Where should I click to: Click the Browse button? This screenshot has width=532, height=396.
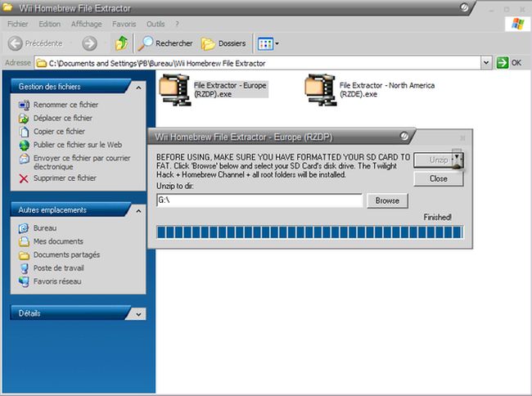pos(387,200)
